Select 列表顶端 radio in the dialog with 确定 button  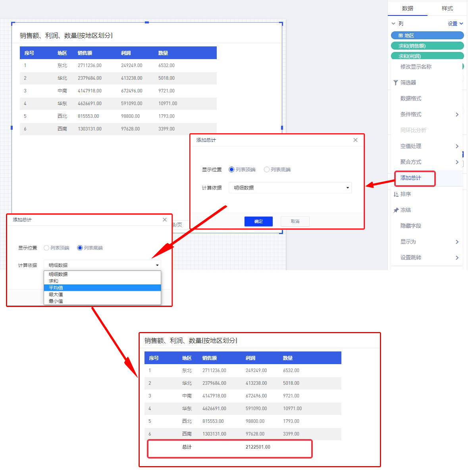click(x=231, y=170)
